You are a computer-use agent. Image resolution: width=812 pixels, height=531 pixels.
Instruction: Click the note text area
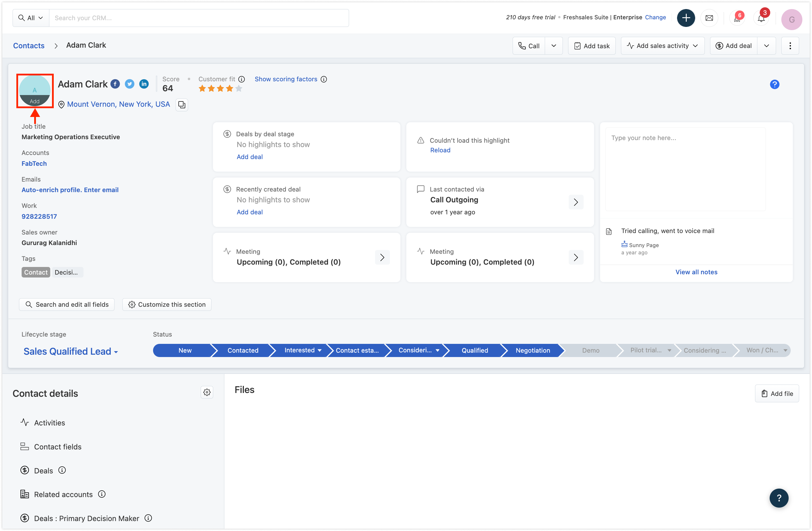pyautogui.click(x=685, y=169)
